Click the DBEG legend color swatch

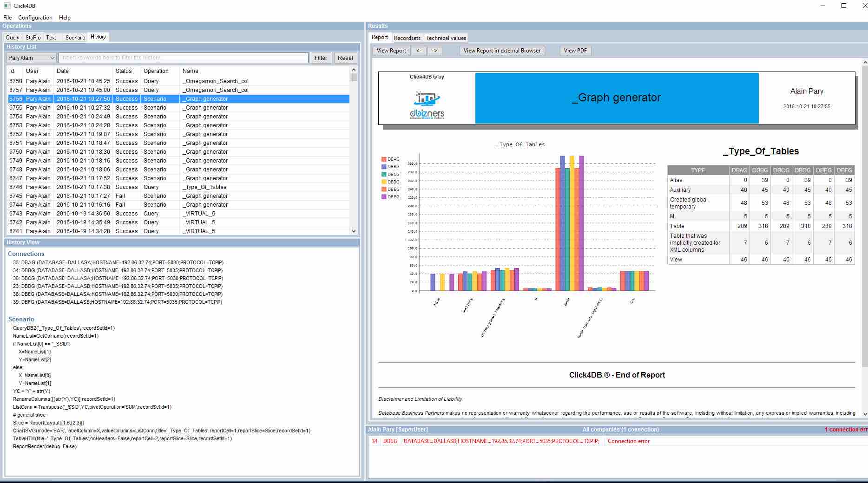click(x=384, y=189)
